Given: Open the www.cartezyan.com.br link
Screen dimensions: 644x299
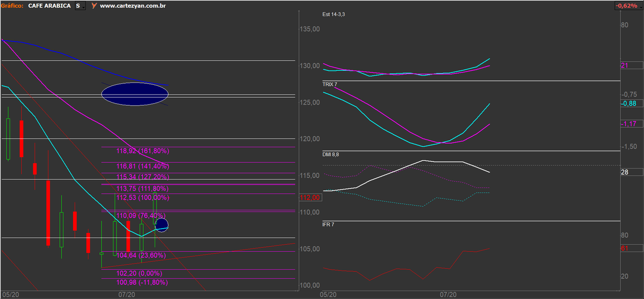Looking at the screenshot, I should click(x=134, y=5).
